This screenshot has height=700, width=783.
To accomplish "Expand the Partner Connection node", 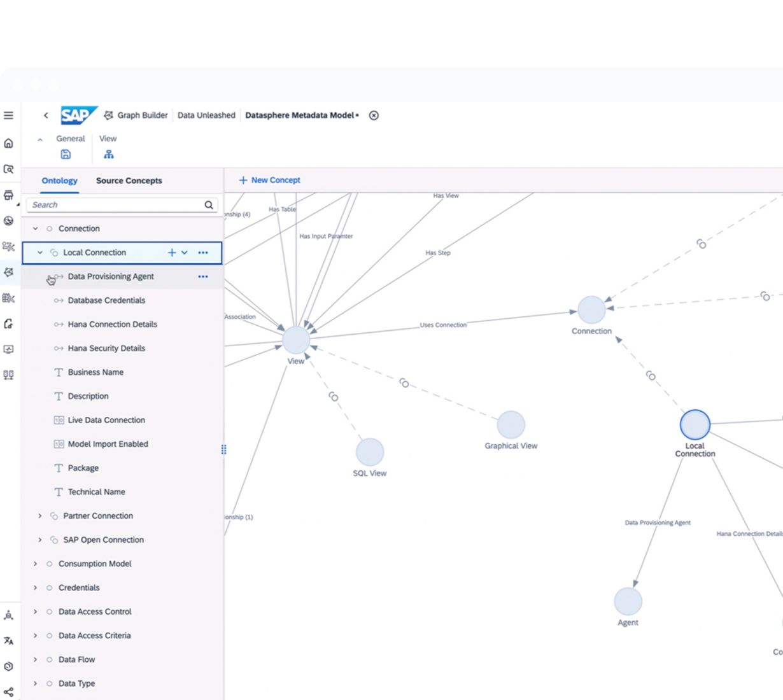I will 40,516.
